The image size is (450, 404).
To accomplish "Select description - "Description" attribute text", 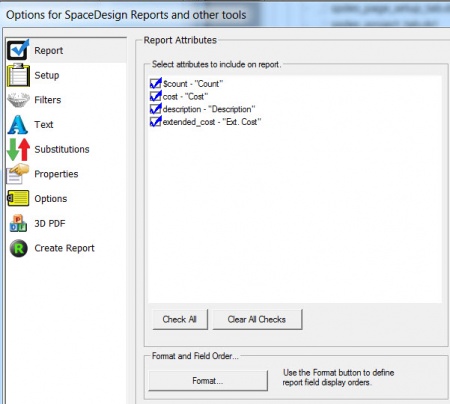I will pyautogui.click(x=209, y=109).
